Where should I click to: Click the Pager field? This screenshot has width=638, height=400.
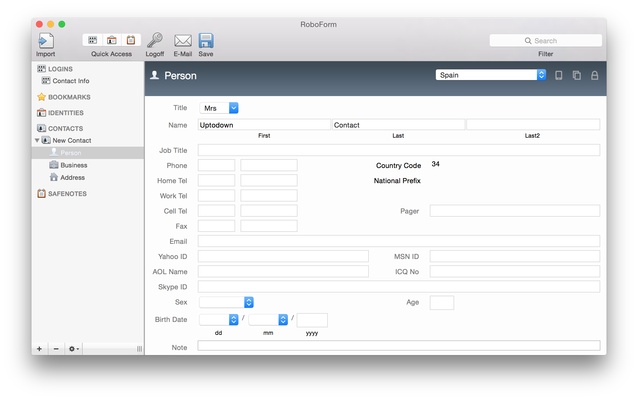coord(515,211)
